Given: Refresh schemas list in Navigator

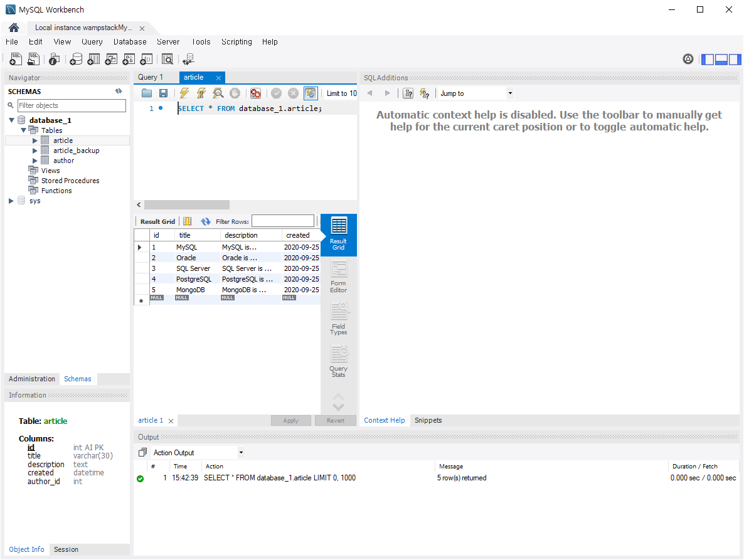Looking at the screenshot, I should 119,91.
